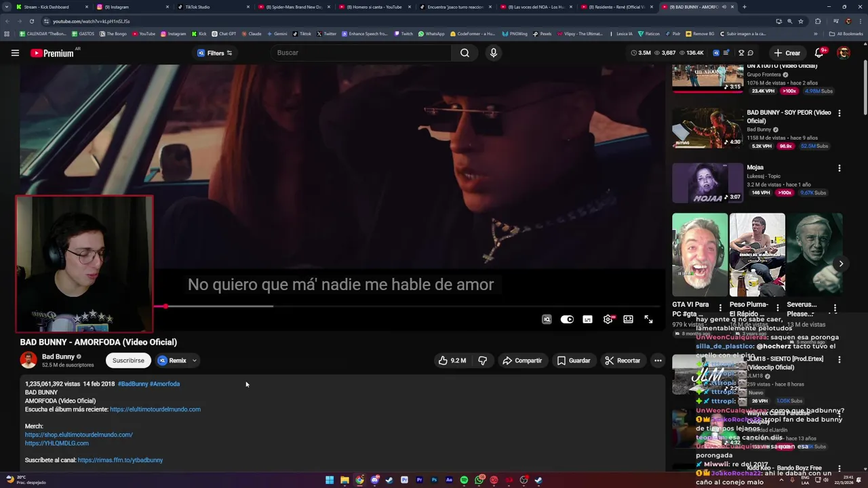This screenshot has width=868, height=488.
Task: Open the YHLQMDLG.com link
Action: pyautogui.click(x=57, y=443)
